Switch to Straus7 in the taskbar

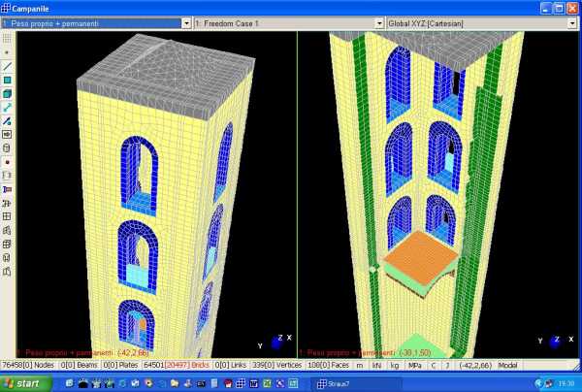click(x=333, y=384)
